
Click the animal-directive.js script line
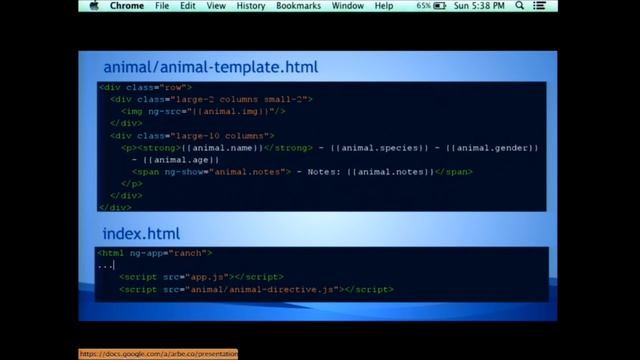pyautogui.click(x=257, y=289)
